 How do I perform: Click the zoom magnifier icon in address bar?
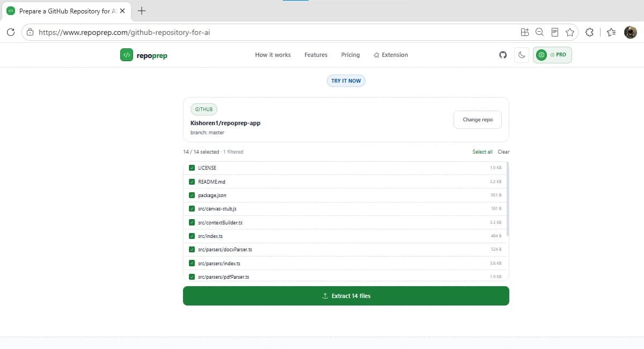pos(540,32)
